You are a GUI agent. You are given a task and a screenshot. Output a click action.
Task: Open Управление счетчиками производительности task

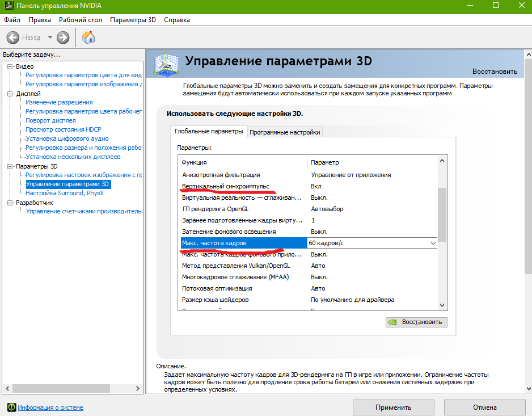click(84, 211)
